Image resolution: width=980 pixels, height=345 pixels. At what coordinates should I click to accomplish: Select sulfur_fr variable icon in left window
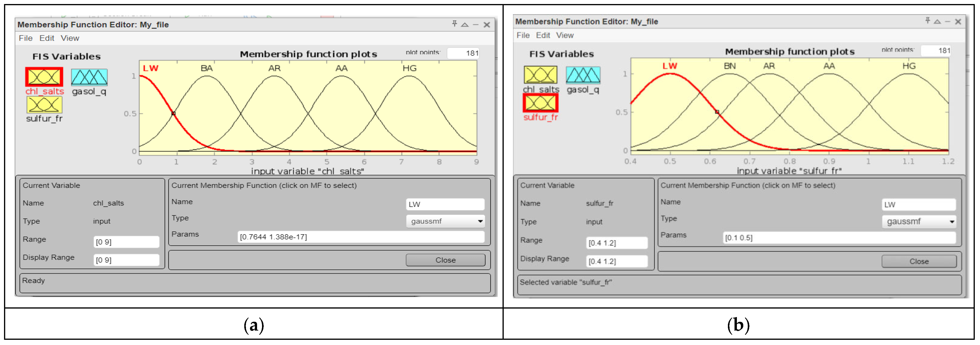click(x=44, y=105)
